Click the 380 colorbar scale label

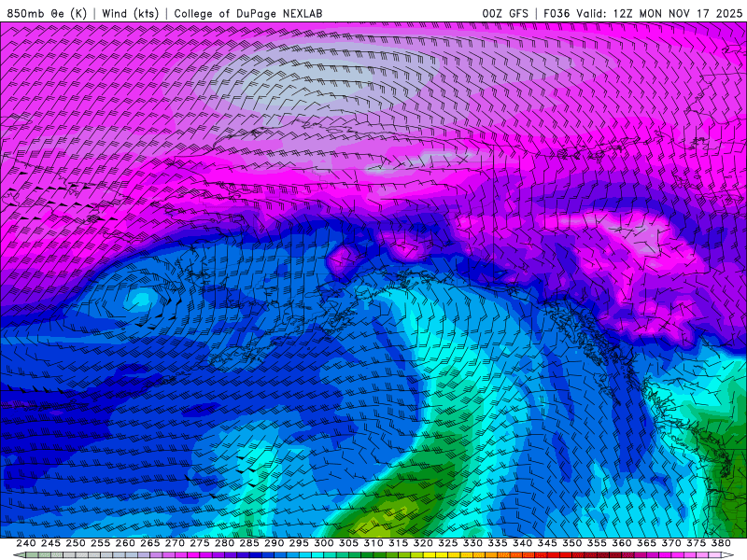721,543
